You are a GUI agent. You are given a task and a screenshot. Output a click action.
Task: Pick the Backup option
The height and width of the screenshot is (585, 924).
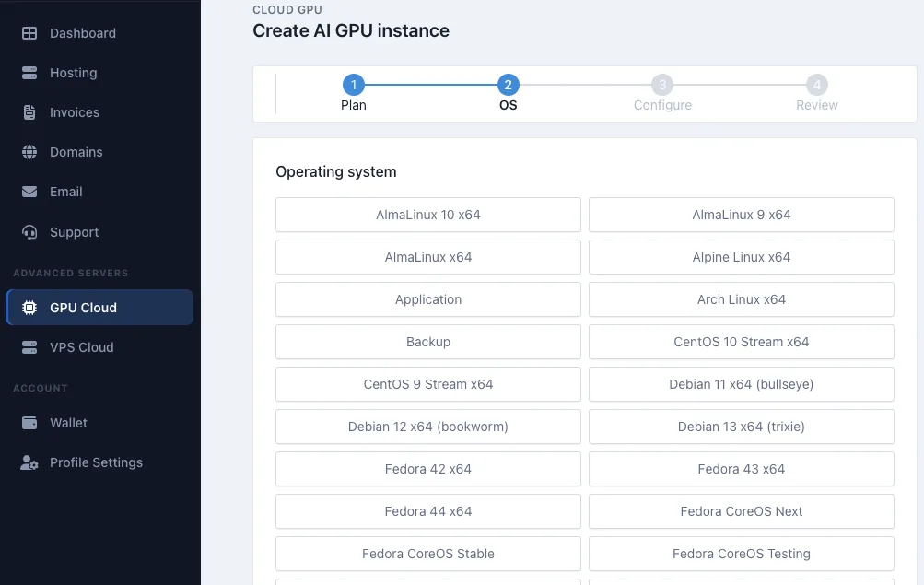tap(428, 342)
